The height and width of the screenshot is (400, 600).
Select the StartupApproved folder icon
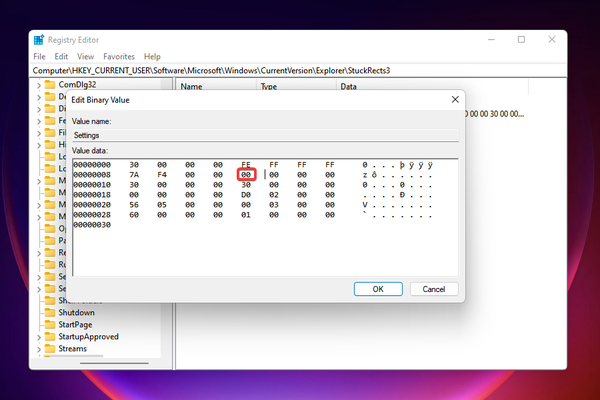pos(50,337)
